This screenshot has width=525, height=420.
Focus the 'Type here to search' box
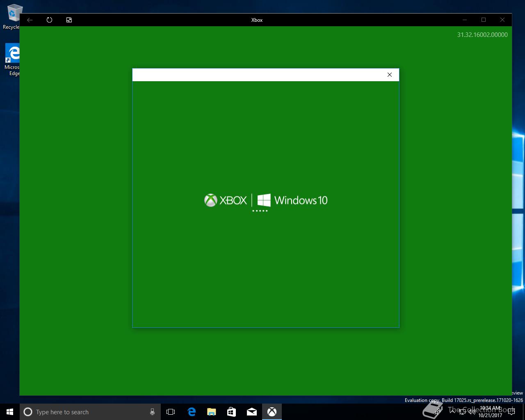pos(90,412)
